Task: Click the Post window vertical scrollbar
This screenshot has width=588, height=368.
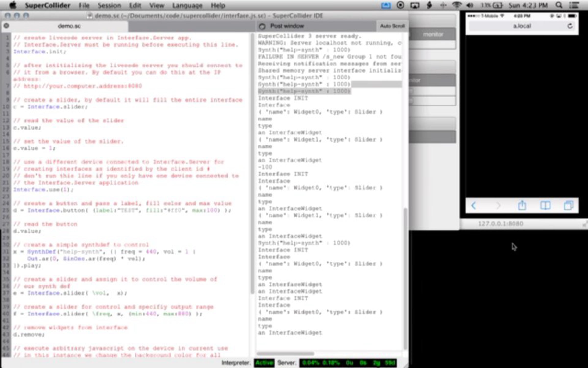Action: coord(405,278)
